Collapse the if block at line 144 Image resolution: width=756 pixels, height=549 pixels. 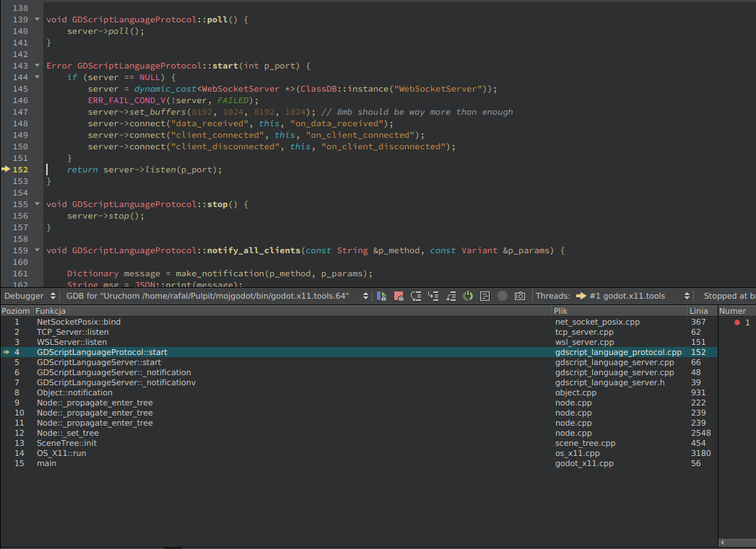(x=37, y=77)
